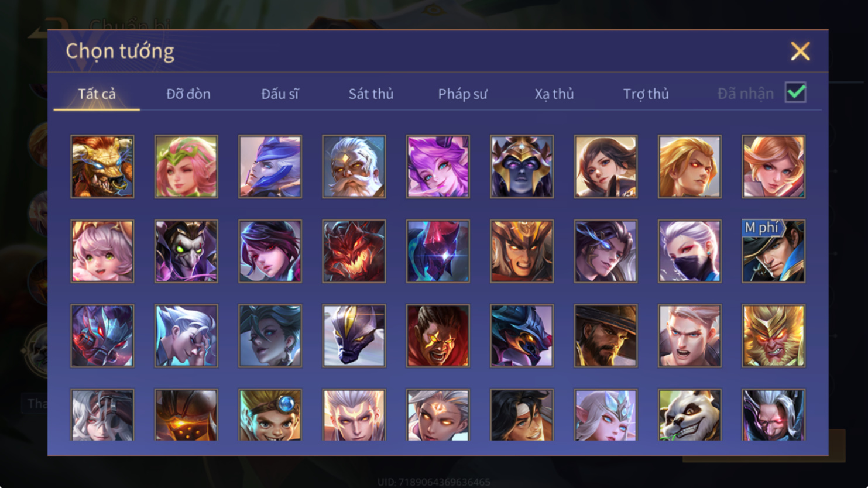Screen dimensions: 868x488
Task: Close the Chọn tướng dialog
Action: pos(800,51)
